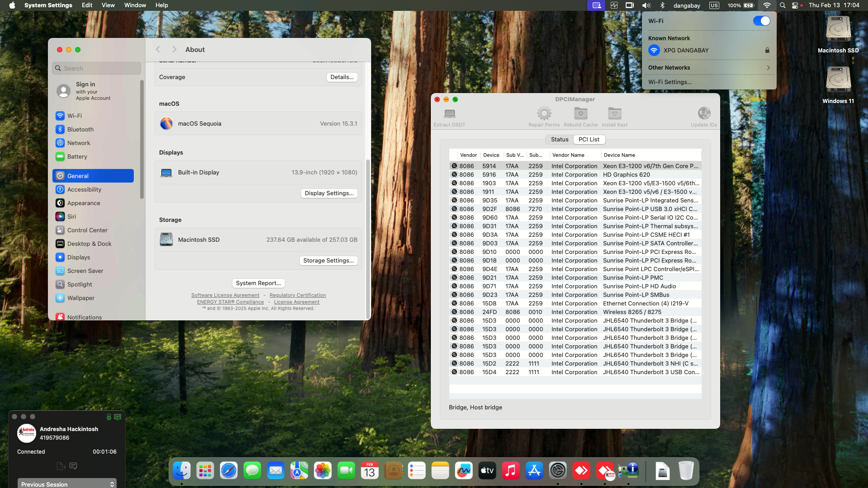Open Previous Session dropdown in AnyDesk panel
The width and height of the screenshot is (868, 488).
pyautogui.click(x=67, y=483)
